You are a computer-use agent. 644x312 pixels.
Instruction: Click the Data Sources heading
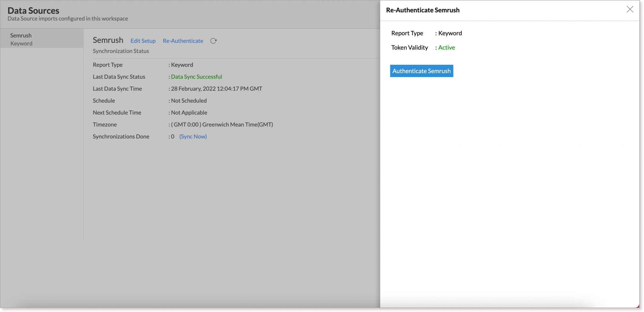point(33,11)
